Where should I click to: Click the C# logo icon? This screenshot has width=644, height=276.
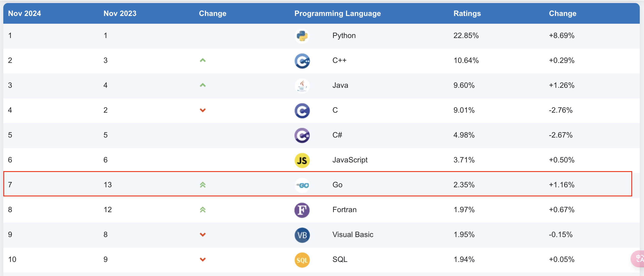pyautogui.click(x=302, y=135)
